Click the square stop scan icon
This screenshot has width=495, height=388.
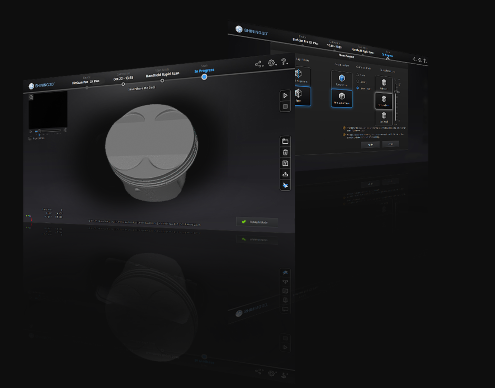pyautogui.click(x=285, y=107)
